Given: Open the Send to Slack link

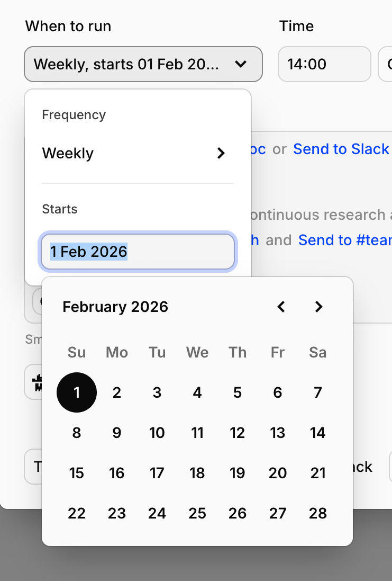Looking at the screenshot, I should pyautogui.click(x=341, y=149).
